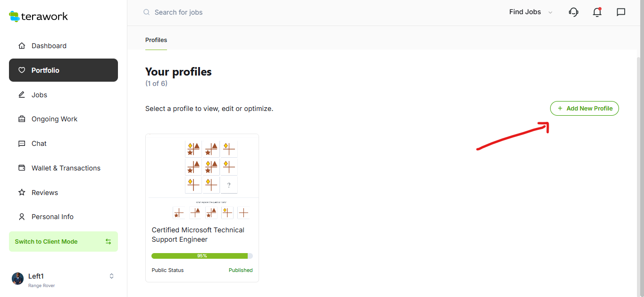Go to Personal Info section
This screenshot has height=297, width=644.
(x=52, y=217)
